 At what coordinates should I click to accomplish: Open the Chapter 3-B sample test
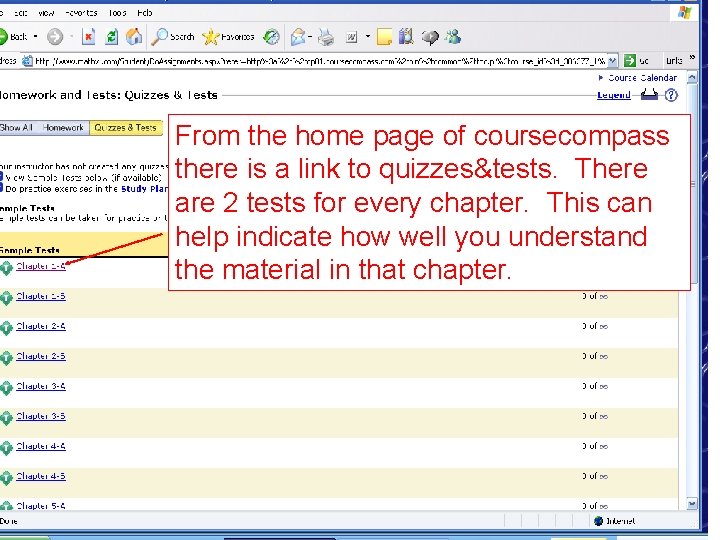pos(41,416)
